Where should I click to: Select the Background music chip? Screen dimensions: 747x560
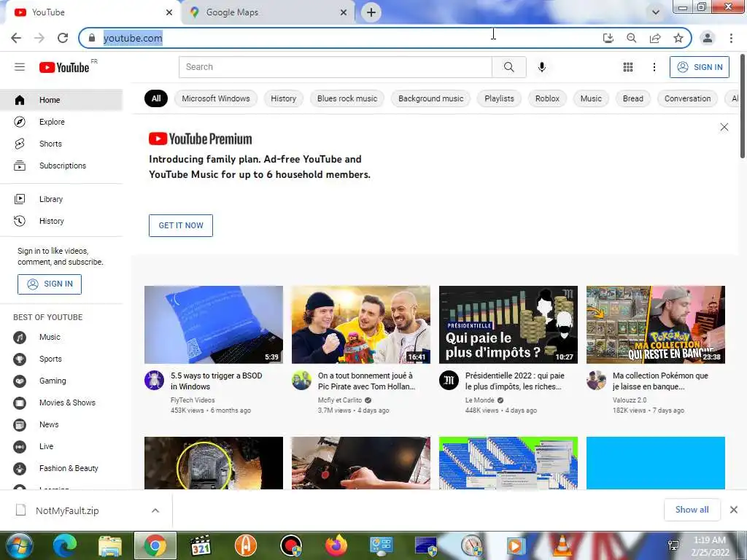(x=430, y=98)
